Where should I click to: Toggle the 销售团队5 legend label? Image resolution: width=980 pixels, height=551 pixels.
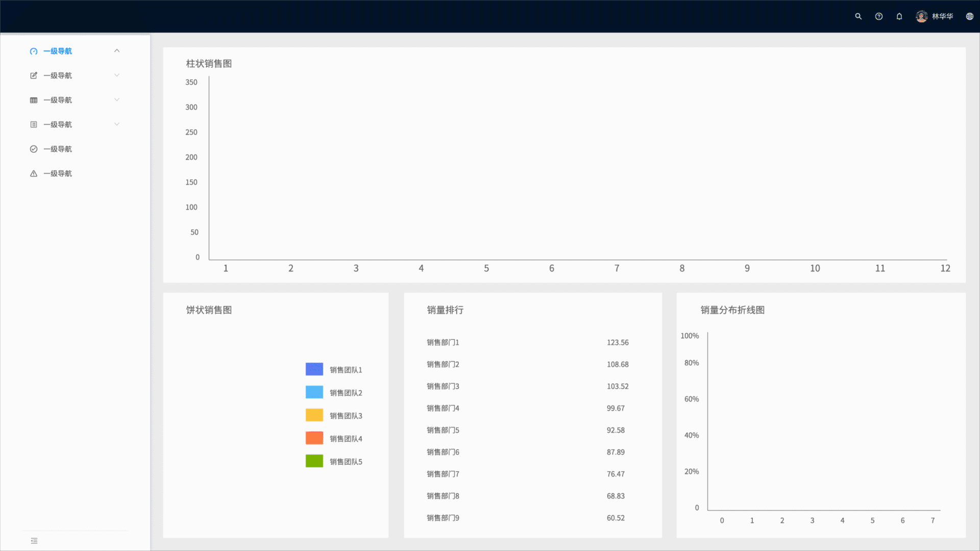[x=346, y=462]
